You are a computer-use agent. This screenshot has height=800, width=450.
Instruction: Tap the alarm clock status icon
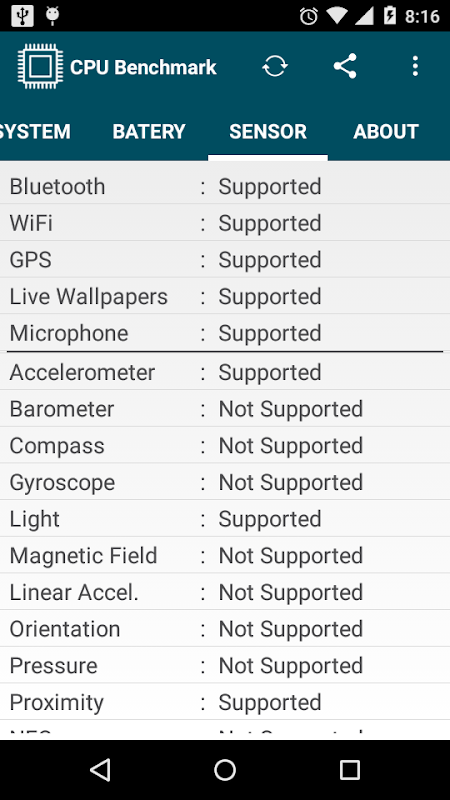point(309,16)
